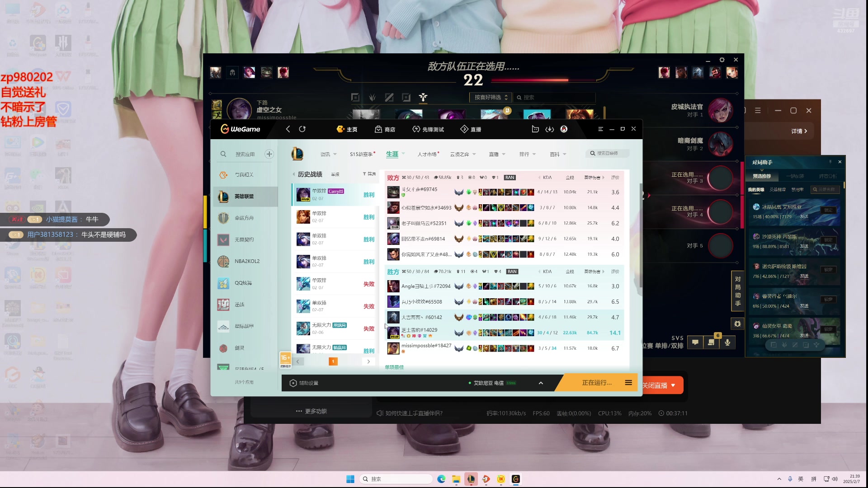Image resolution: width=868 pixels, height=488 pixels.
Task: Open player missimpossble#18427 row
Action: point(505,348)
